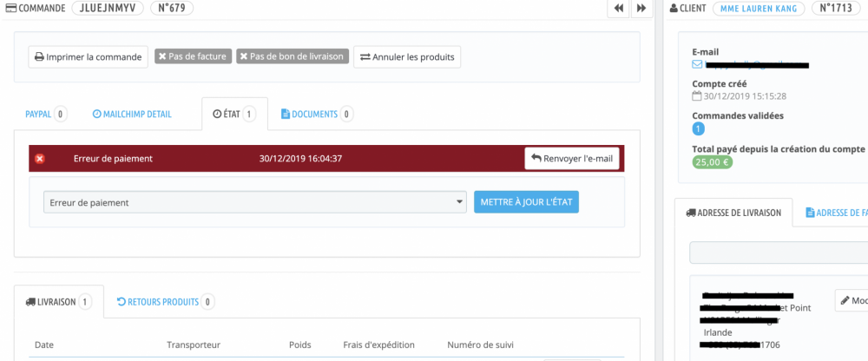Image resolution: width=868 pixels, height=361 pixels.
Task: Click the account creation date 30/12/2019 15:15:28
Action: (x=745, y=95)
